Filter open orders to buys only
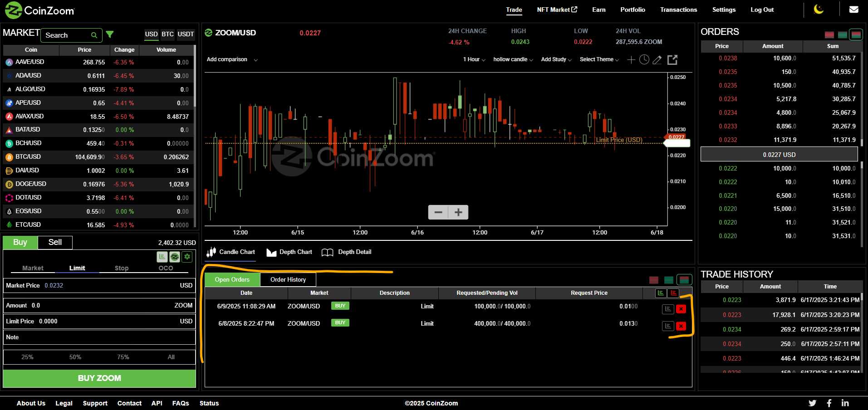The height and width of the screenshot is (410, 868). coord(669,280)
